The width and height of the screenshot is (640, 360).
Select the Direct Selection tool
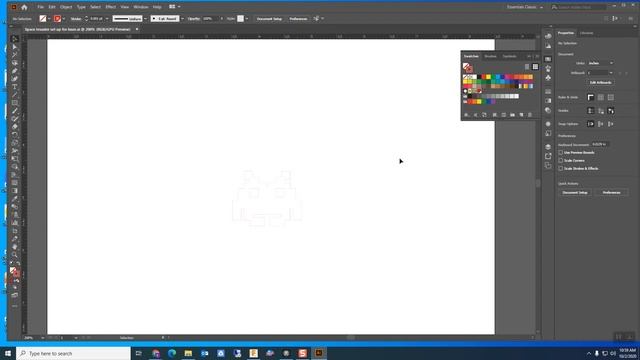(x=15, y=47)
